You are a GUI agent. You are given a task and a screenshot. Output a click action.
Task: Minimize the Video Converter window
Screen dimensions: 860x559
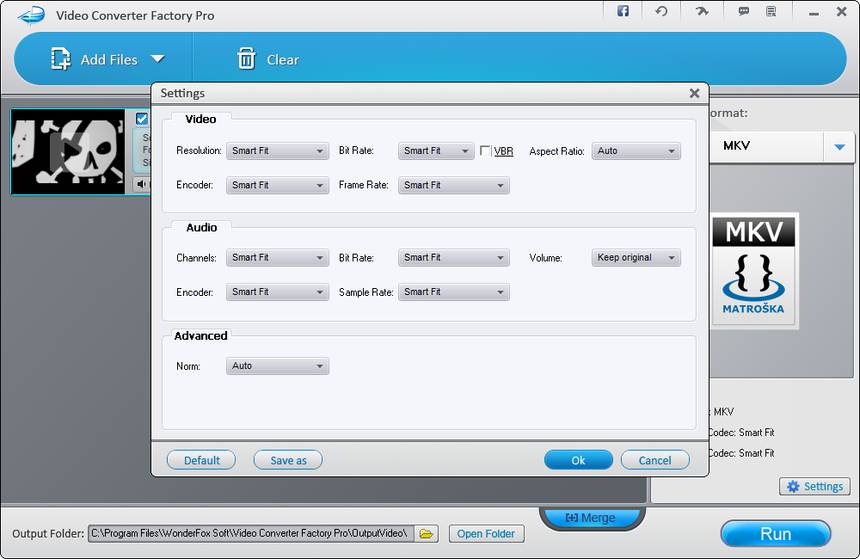pos(814,12)
